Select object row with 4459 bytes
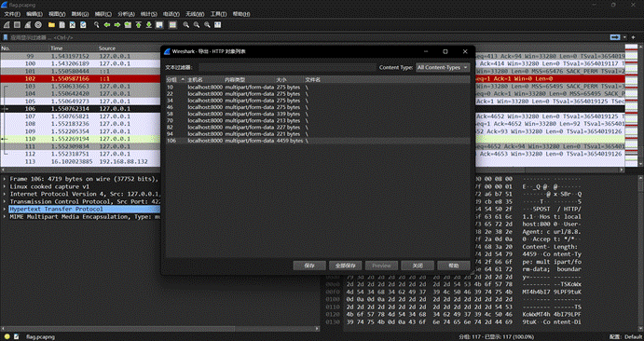The width and height of the screenshot is (644, 341). point(318,141)
